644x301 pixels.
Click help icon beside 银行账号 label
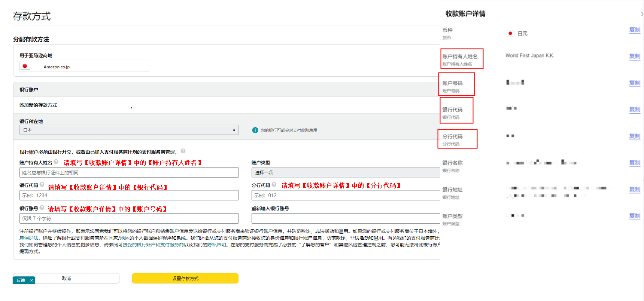[42, 208]
